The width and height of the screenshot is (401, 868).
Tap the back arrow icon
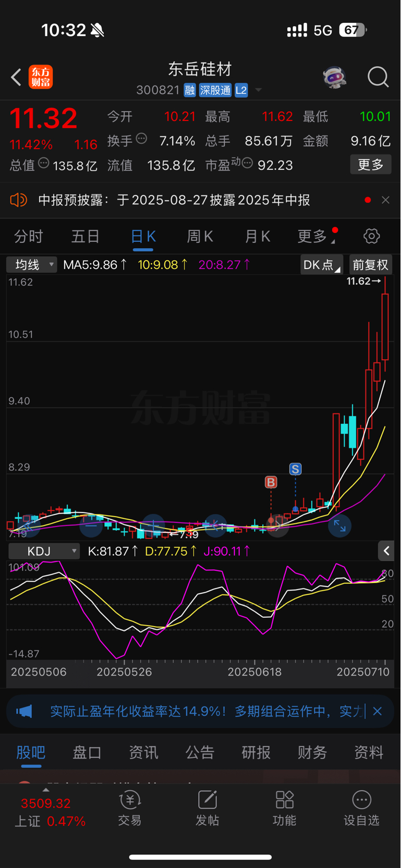click(x=16, y=77)
